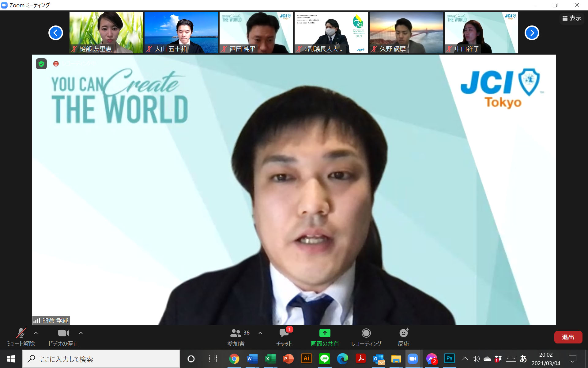Screen dimensions: 588x368
Task: Expand the arrow next to participants count
Action: click(x=260, y=333)
